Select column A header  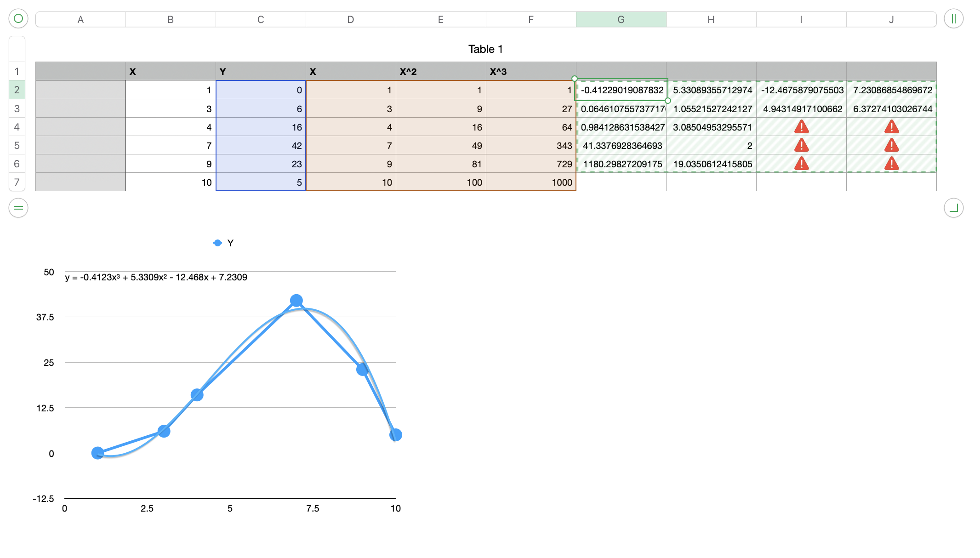(x=80, y=19)
